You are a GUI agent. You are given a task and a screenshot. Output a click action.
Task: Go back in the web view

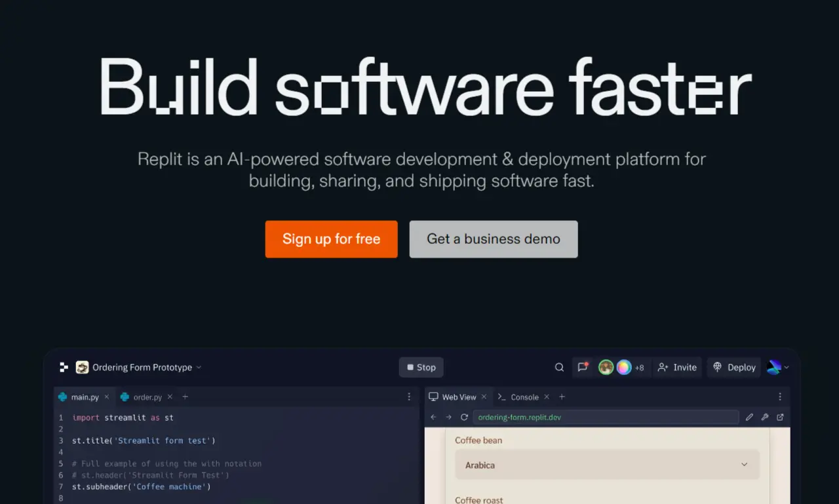(x=433, y=417)
